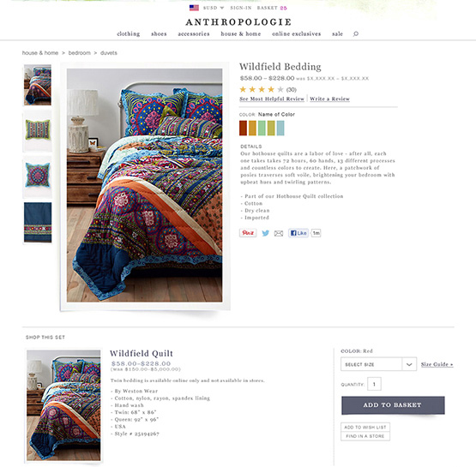The width and height of the screenshot is (476, 467).
Task: Email this product using envelope icon
Action: 279,233
